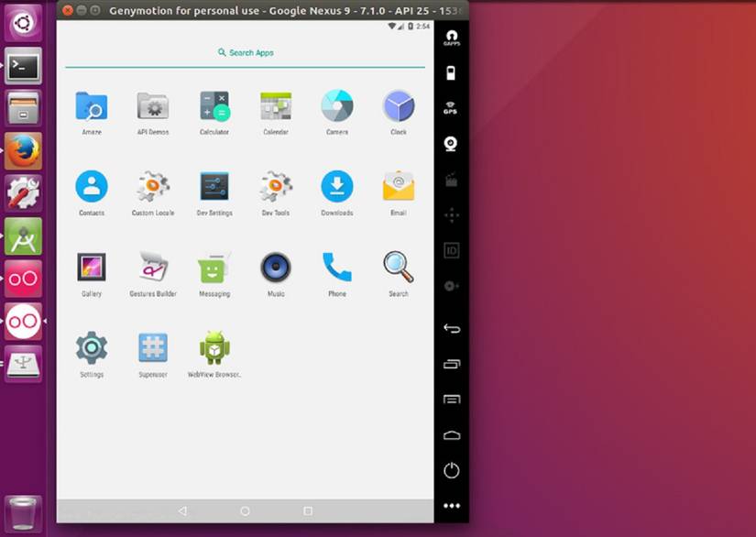This screenshot has height=537, width=756.
Task: Power off the device via the power icon
Action: click(452, 470)
